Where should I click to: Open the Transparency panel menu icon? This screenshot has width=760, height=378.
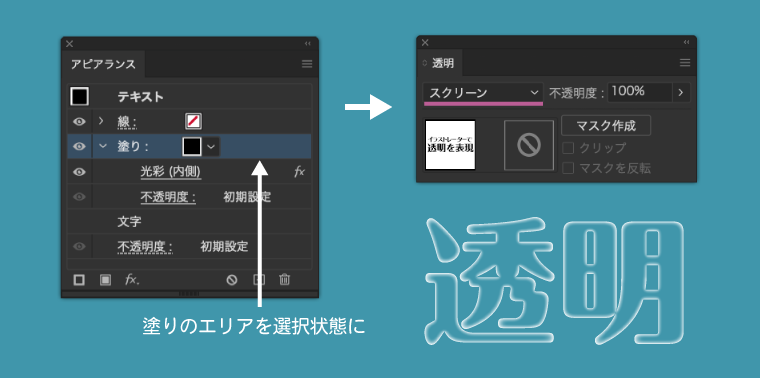[x=685, y=63]
